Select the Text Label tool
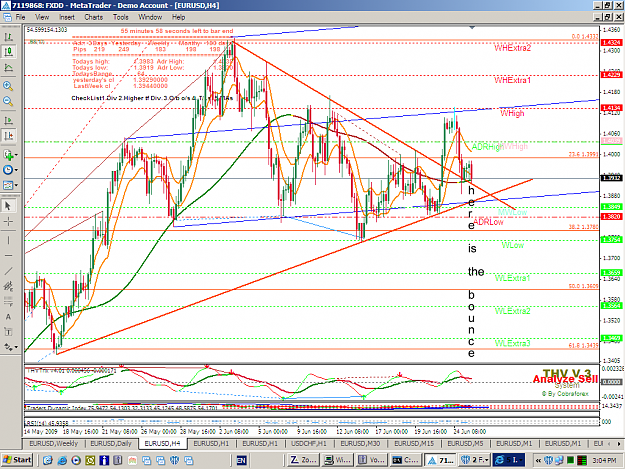This screenshot has height=469, width=625. (x=8, y=332)
